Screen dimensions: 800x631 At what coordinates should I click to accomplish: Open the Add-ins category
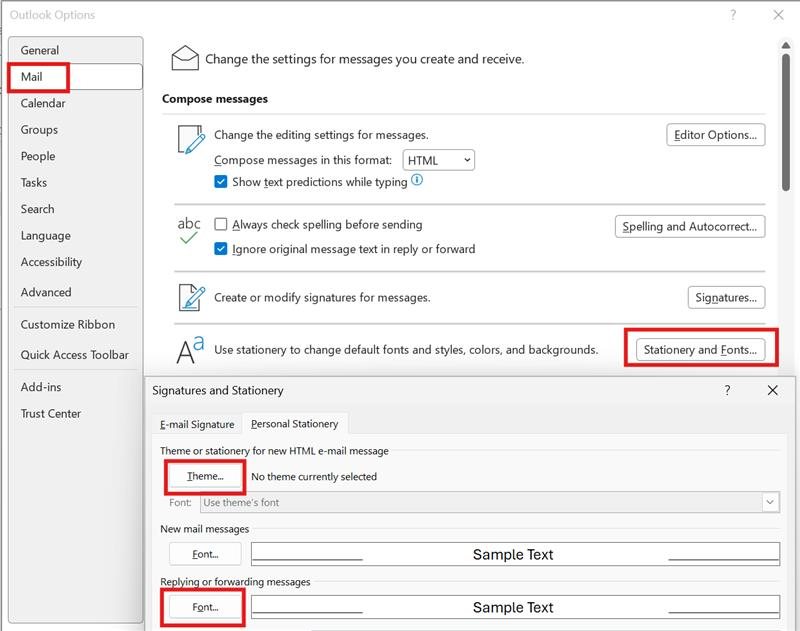click(x=76, y=387)
